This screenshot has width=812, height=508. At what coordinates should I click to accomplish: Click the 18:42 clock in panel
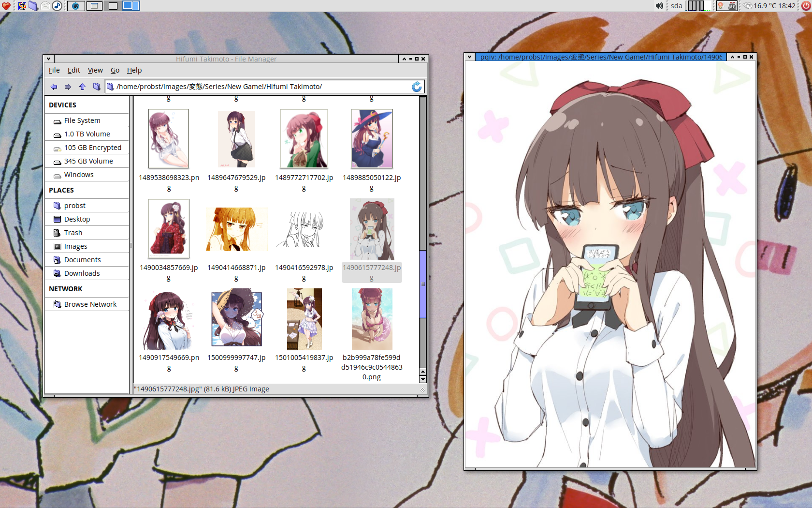coord(787,6)
